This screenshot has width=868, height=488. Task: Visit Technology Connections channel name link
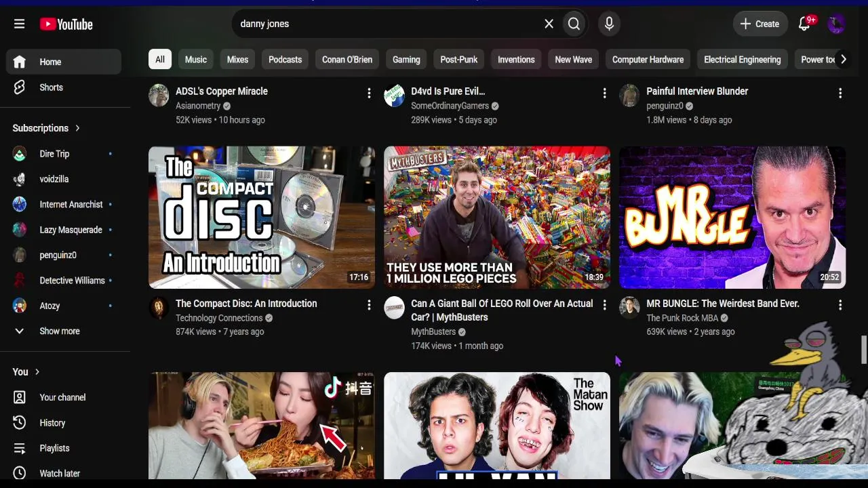pyautogui.click(x=219, y=318)
